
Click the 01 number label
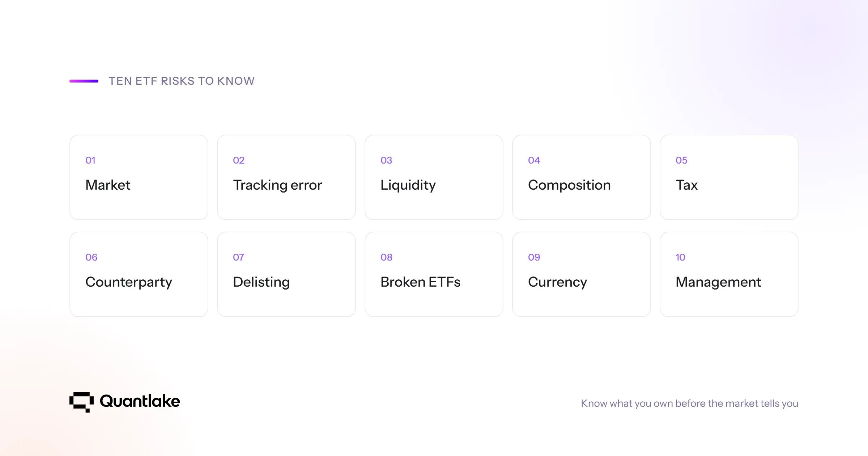coord(90,160)
